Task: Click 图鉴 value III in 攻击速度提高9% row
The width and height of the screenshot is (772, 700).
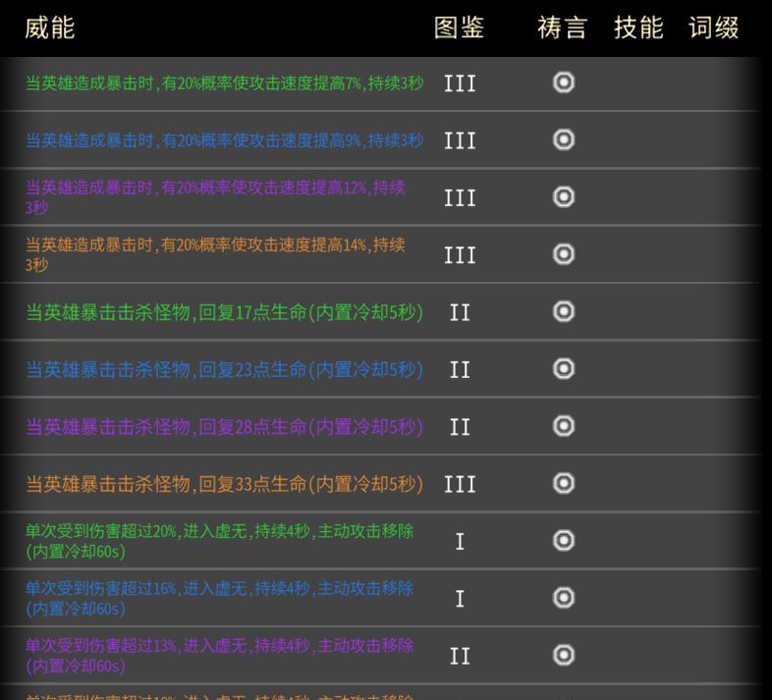Action: coord(460,140)
